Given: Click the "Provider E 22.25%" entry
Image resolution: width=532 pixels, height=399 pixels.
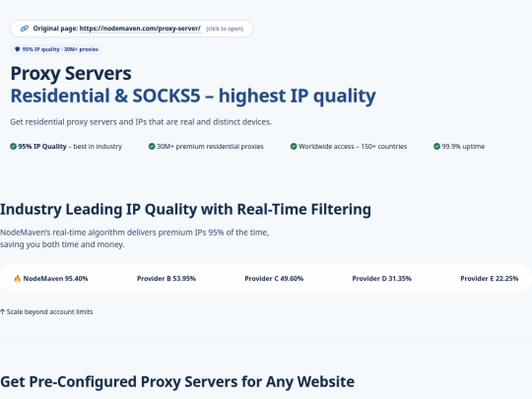Looking at the screenshot, I should tap(490, 279).
